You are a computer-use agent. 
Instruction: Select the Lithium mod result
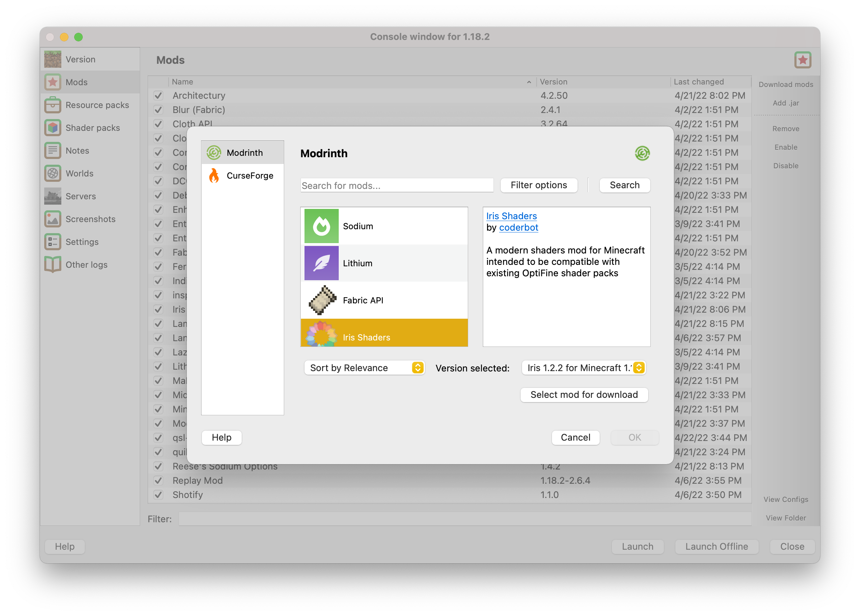[x=384, y=263]
